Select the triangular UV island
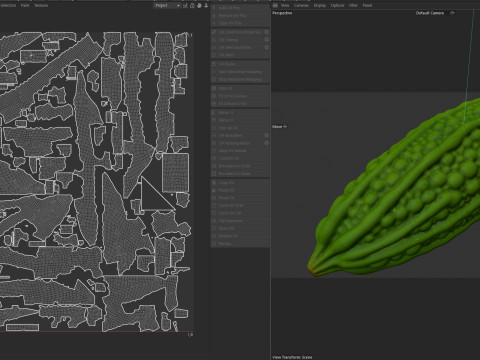This screenshot has width=480, height=360. click(153, 198)
